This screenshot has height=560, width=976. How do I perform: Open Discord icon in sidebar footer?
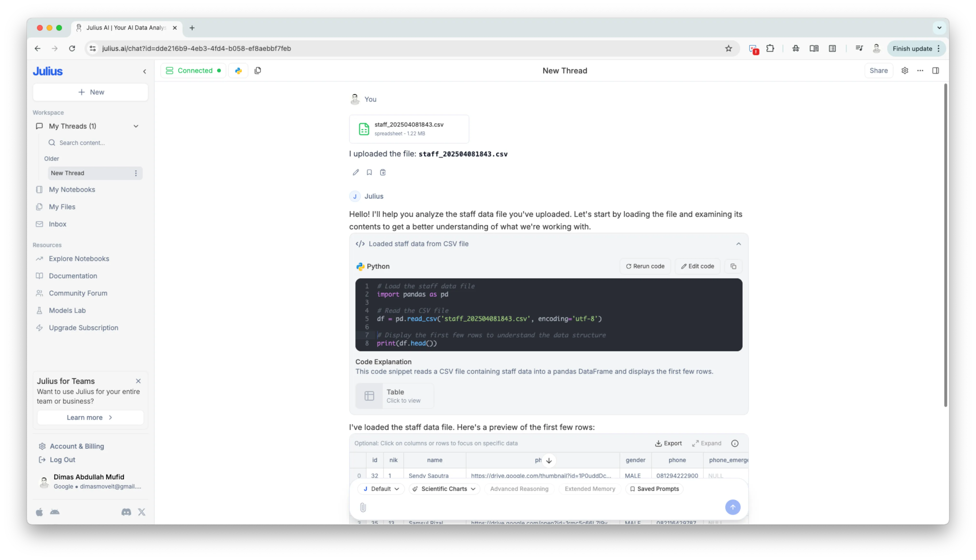tap(126, 512)
